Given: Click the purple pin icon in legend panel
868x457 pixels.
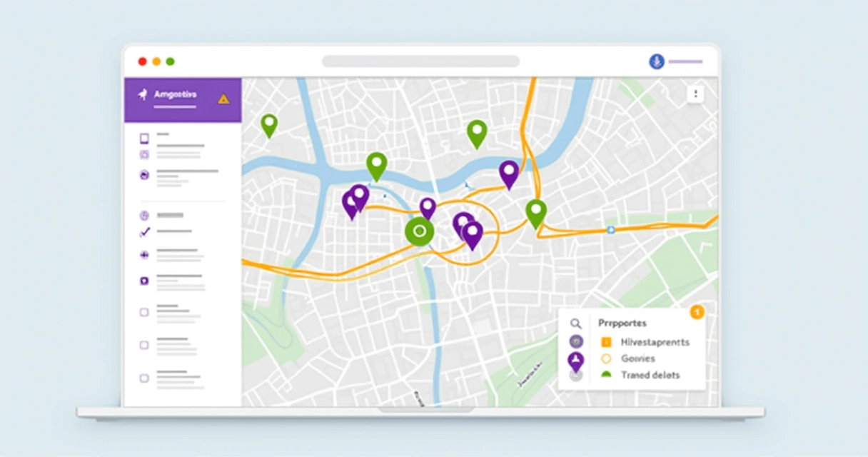Looking at the screenshot, I should 576,360.
